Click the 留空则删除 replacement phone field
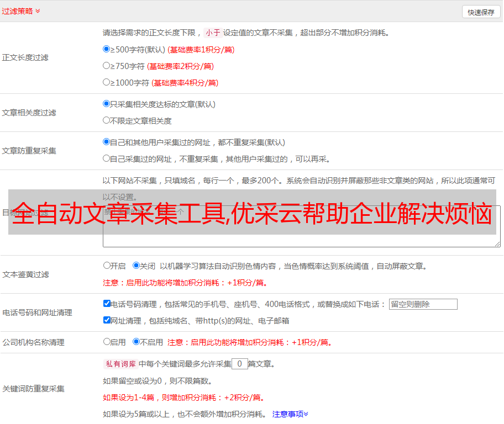This screenshot has height=424, width=504. [x=423, y=304]
